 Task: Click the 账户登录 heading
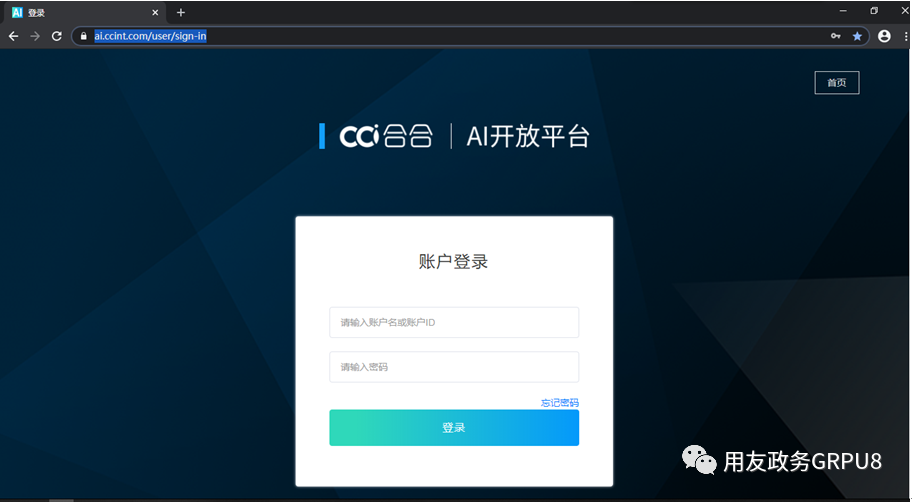pos(454,262)
